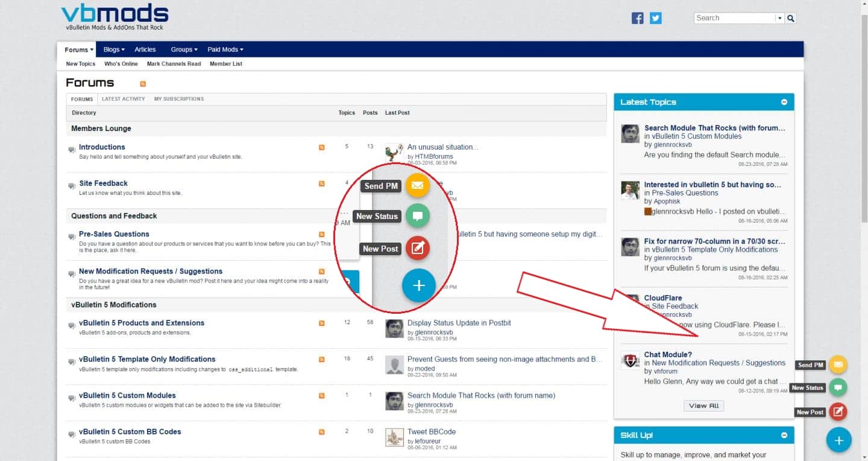Open vBulletin 5 Template Only Modifications forum title

tap(147, 360)
